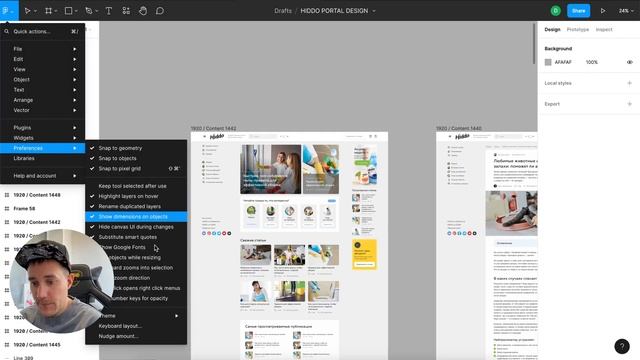This screenshot has width=640, height=360.
Task: Edit the AFAFAF hex value
Action: click(x=563, y=62)
